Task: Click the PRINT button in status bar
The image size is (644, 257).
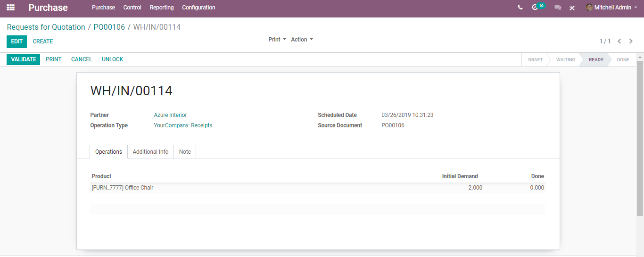Action: click(54, 59)
